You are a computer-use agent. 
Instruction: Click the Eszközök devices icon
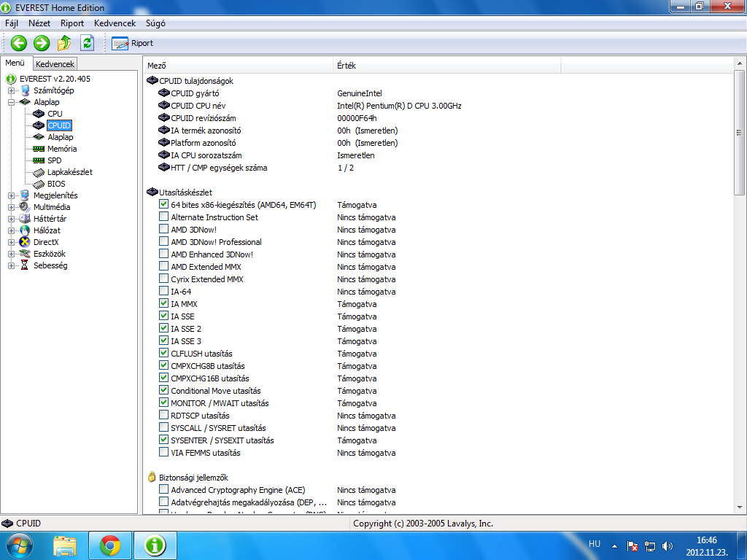(x=25, y=254)
